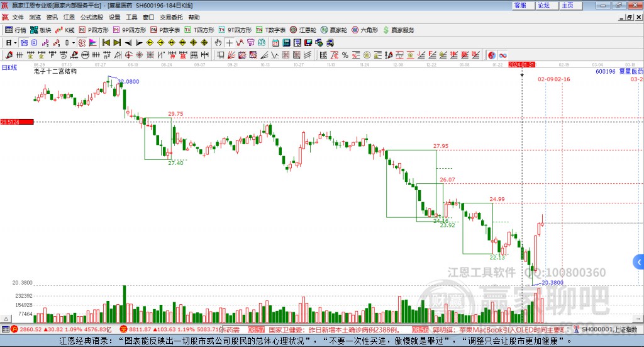The image size is (644, 347).
Task: Open the 交易委托 menu
Action: (x=171, y=17)
